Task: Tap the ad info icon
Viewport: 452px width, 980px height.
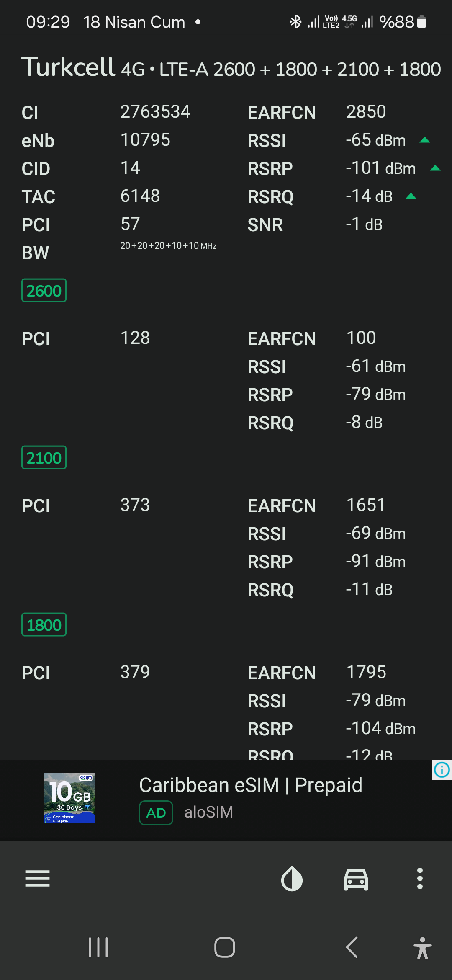Action: pos(442,770)
